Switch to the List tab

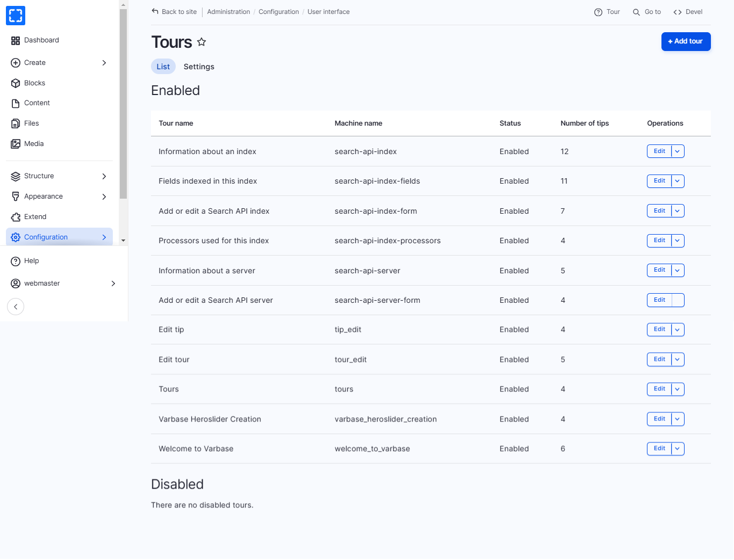pos(163,67)
